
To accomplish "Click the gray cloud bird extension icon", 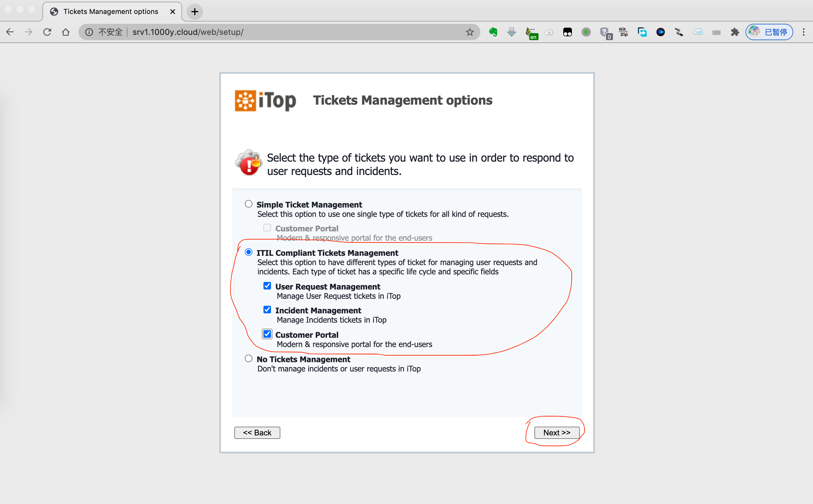I will tap(549, 32).
